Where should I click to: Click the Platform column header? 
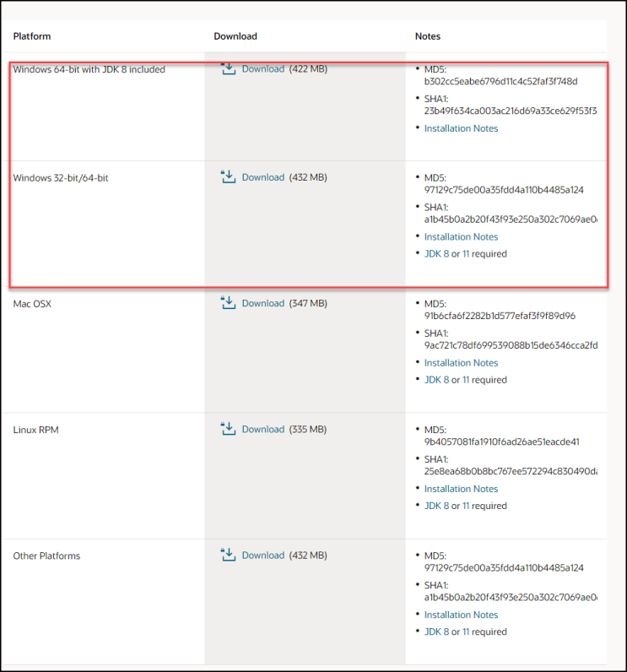tap(32, 36)
